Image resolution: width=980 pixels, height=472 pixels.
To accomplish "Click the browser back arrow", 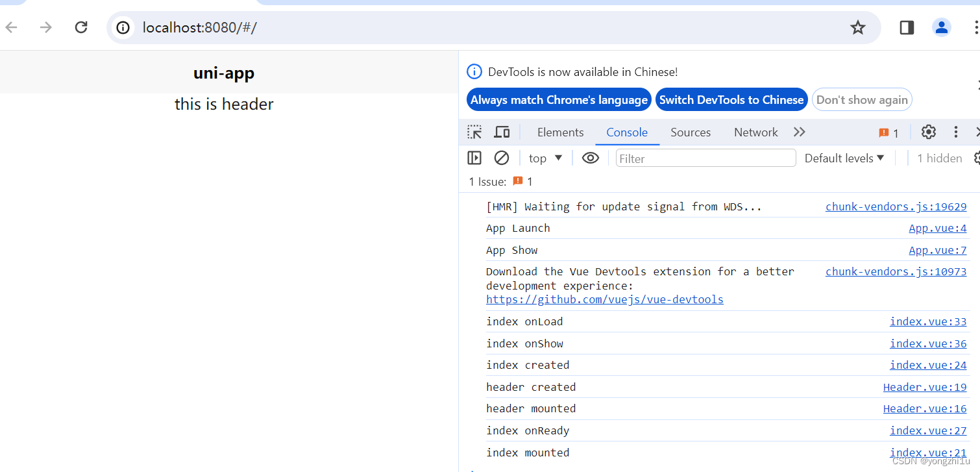I will [11, 27].
